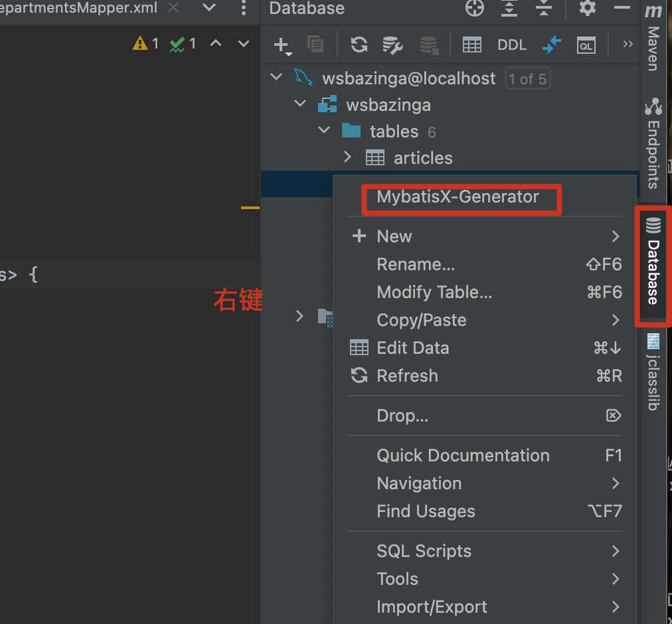This screenshot has width=672, height=624.
Task: Open Database panel settings gear
Action: tap(587, 8)
